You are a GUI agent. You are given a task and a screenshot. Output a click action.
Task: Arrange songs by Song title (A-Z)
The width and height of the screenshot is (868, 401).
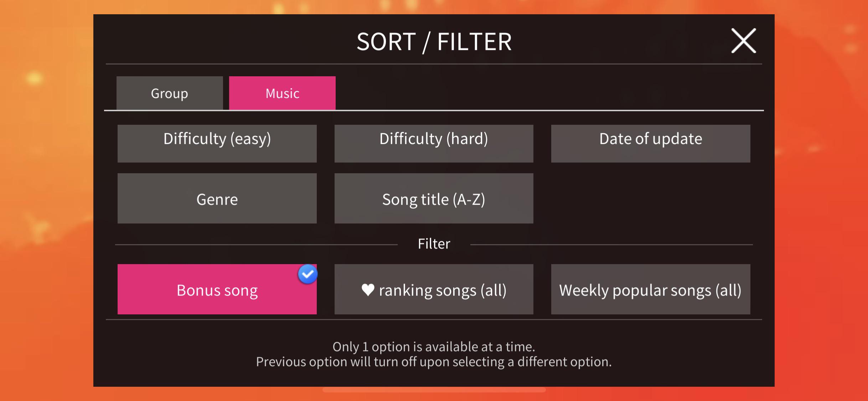[434, 199]
